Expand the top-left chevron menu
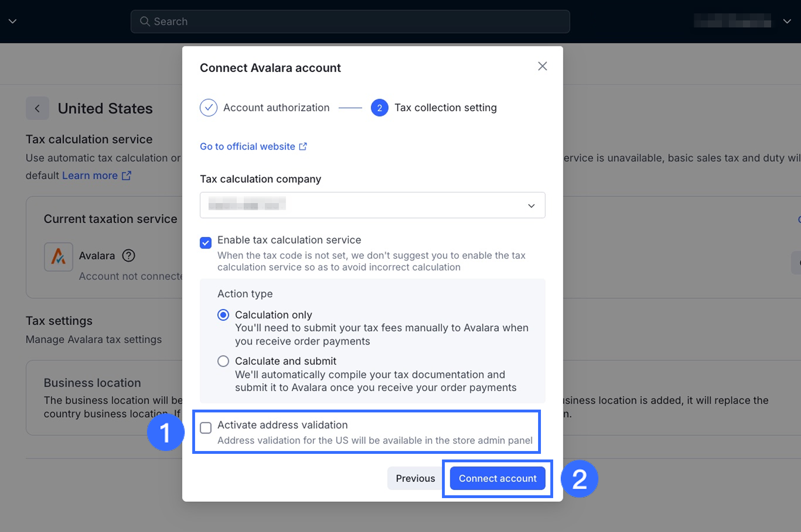801x532 pixels. [x=13, y=21]
